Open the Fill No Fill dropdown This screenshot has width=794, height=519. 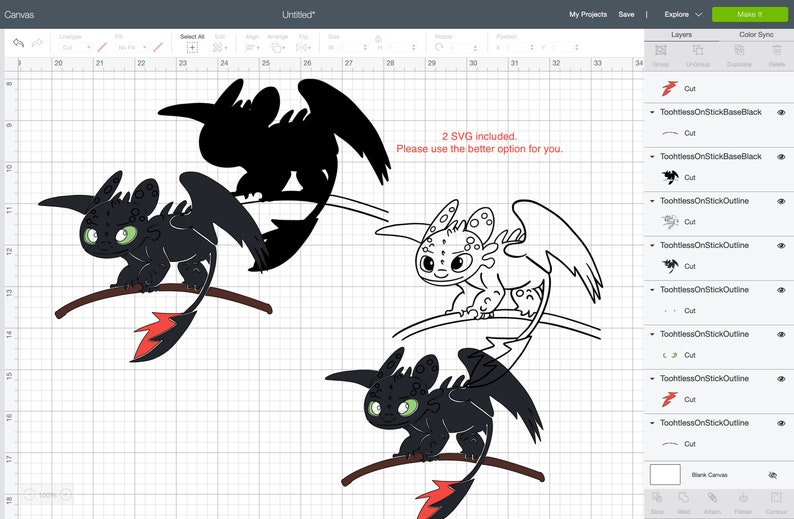(131, 48)
